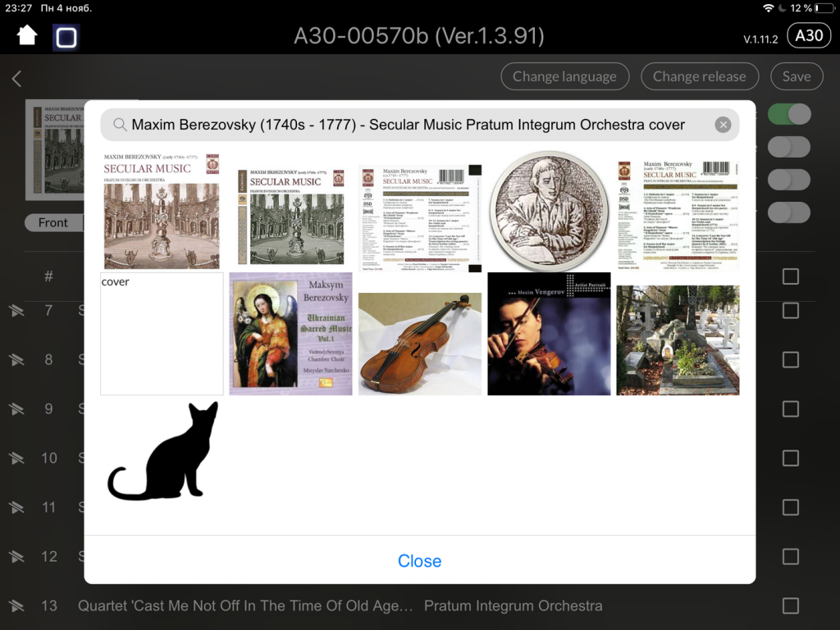This screenshot has width=840, height=630.
Task: Check the box for track 13
Action: [x=791, y=606]
